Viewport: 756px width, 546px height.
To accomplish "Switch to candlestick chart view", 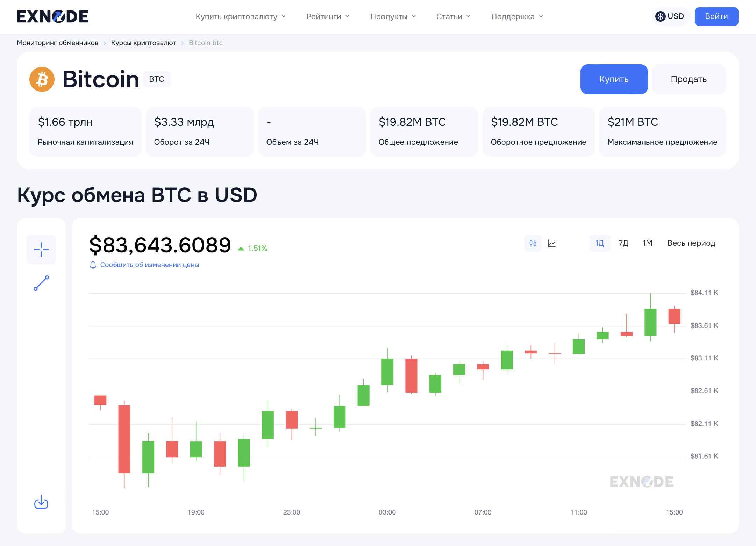I will pos(533,243).
